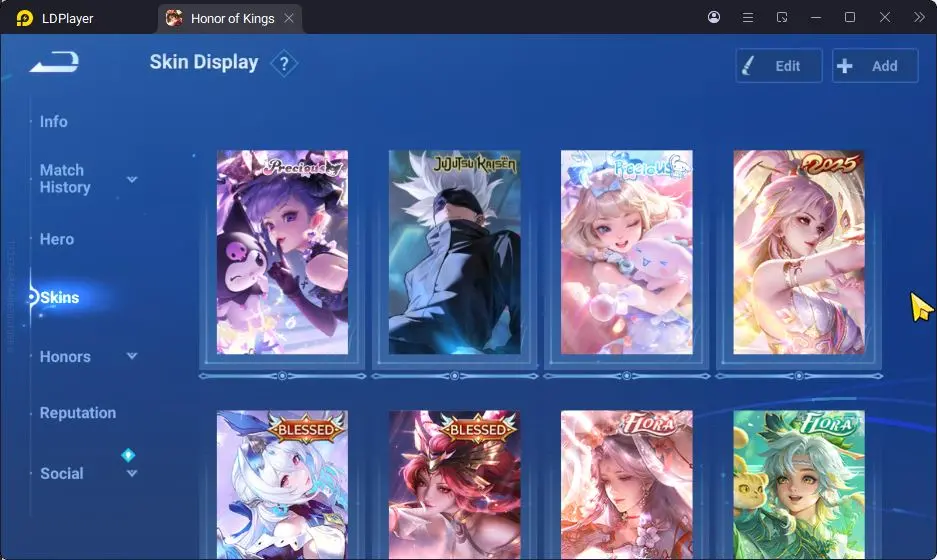This screenshot has height=560, width=937.
Task: Go to the Reputation section
Action: [78, 413]
